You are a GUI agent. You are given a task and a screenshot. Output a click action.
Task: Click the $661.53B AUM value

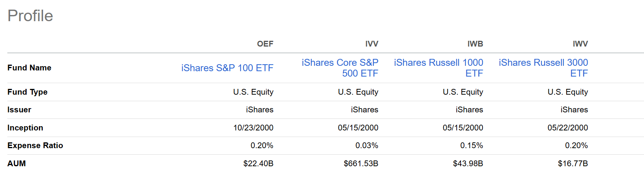[x=361, y=164]
